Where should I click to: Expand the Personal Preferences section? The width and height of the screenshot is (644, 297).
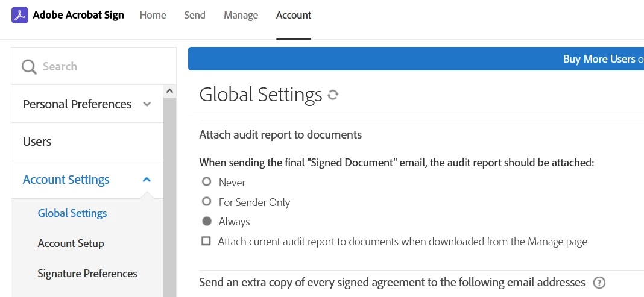pyautogui.click(x=147, y=104)
